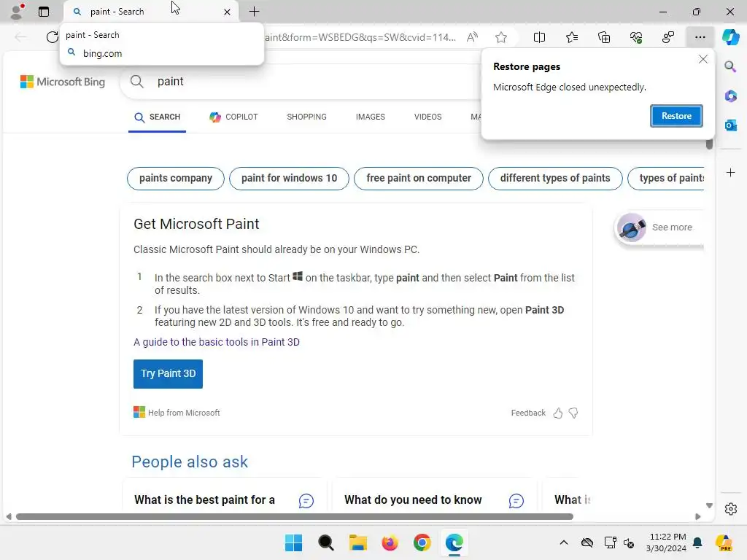Open the Edge profile icon
The image size is (747, 560).
tap(17, 11)
